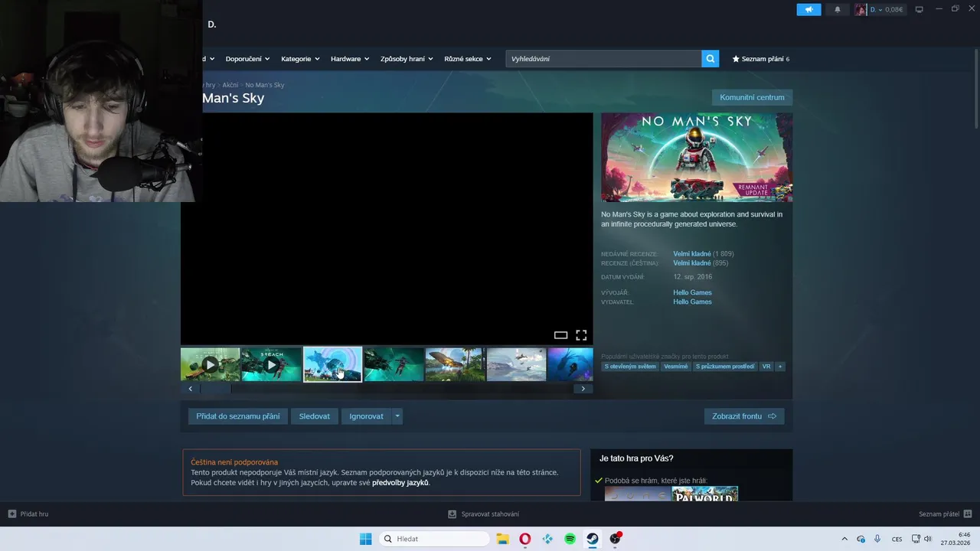This screenshot has width=980, height=551.
Task: Click Přidat hru at bottom left
Action: click(28, 514)
